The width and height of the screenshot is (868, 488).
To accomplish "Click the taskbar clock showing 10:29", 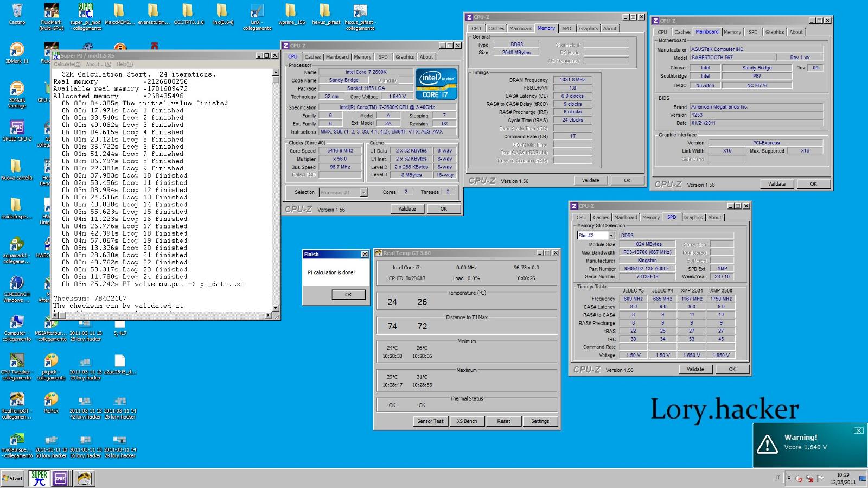I will (x=843, y=478).
